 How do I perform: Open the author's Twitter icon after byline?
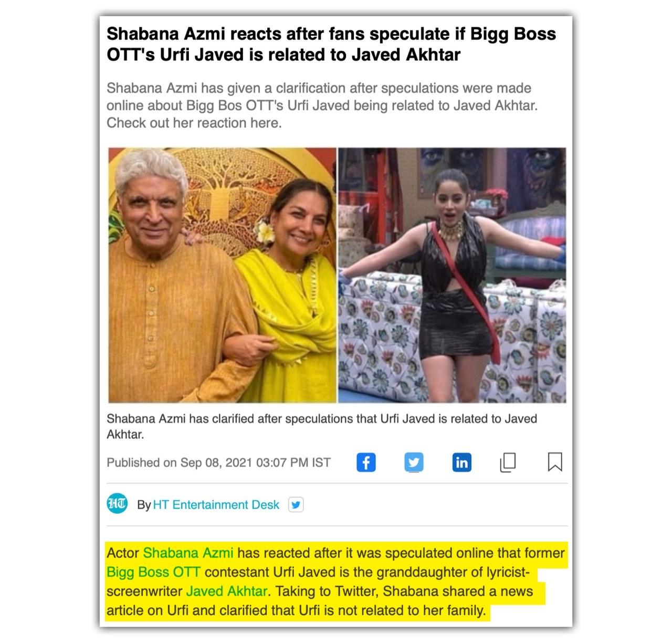click(296, 505)
